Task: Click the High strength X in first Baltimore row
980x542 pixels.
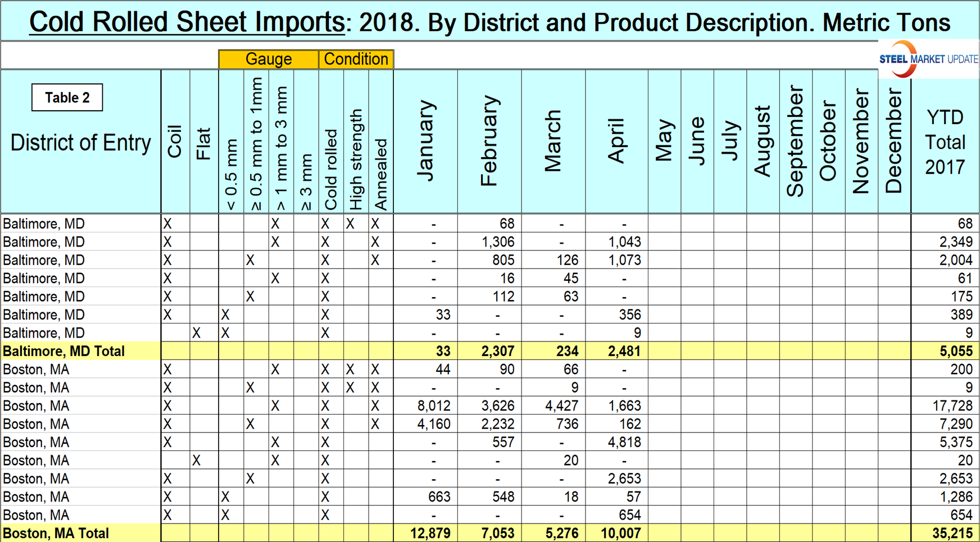Action: tap(350, 224)
